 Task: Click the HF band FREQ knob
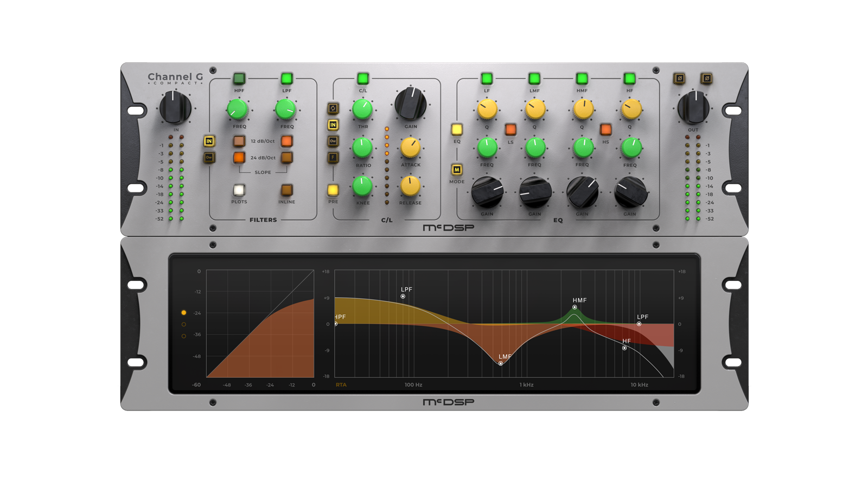point(631,148)
